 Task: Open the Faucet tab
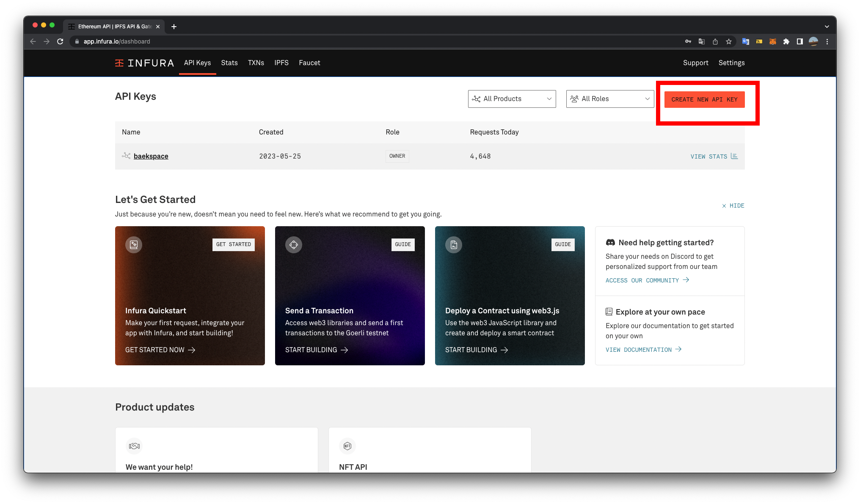click(309, 63)
